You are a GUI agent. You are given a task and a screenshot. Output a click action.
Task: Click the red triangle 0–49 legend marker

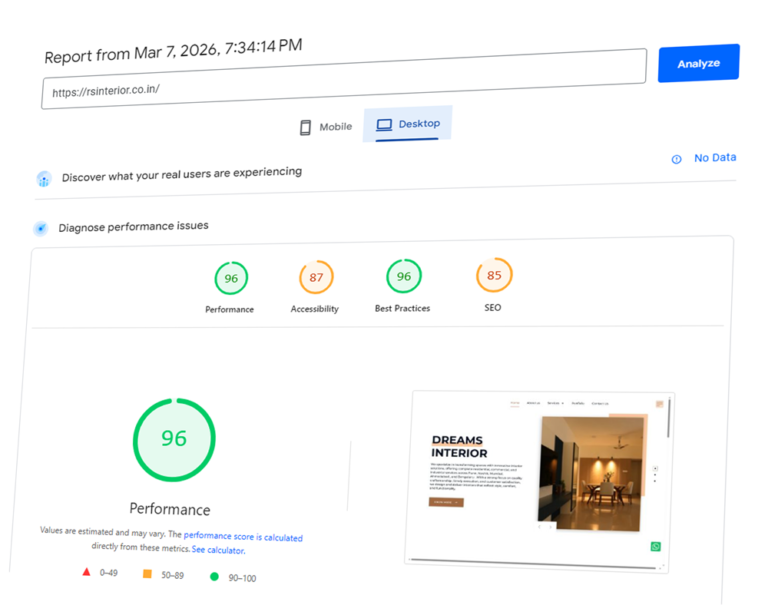86,572
